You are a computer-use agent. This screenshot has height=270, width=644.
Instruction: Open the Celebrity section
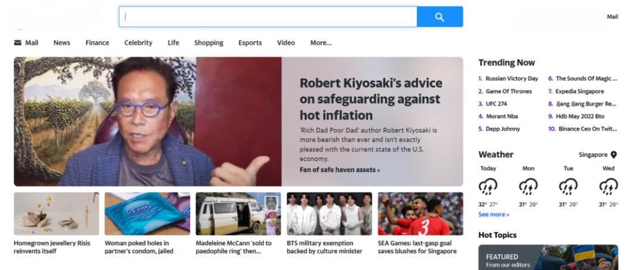pos(138,43)
